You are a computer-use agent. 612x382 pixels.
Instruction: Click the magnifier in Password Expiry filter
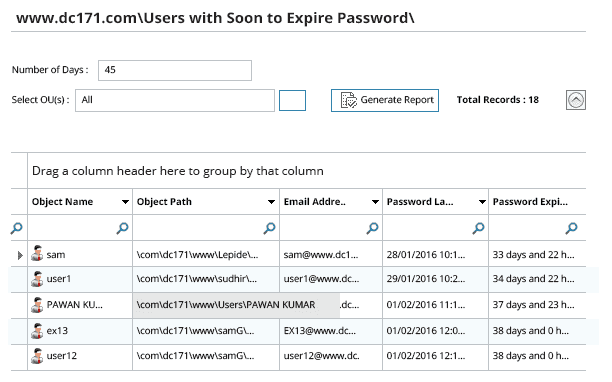click(572, 228)
